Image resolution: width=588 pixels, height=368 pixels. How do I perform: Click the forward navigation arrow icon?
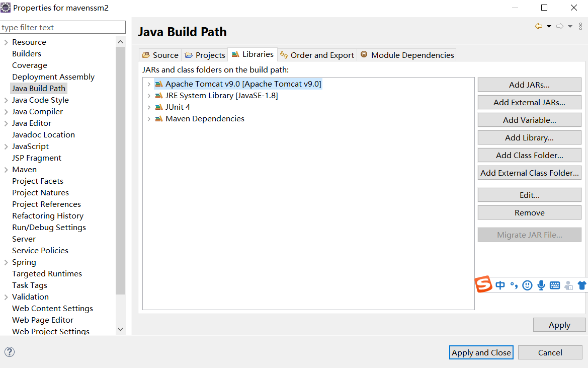pyautogui.click(x=560, y=26)
